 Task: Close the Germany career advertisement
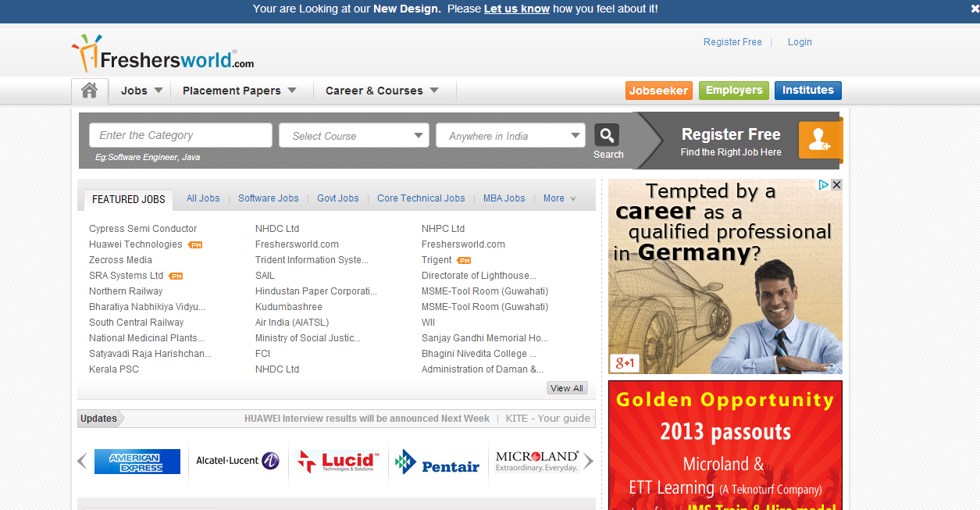coord(836,185)
